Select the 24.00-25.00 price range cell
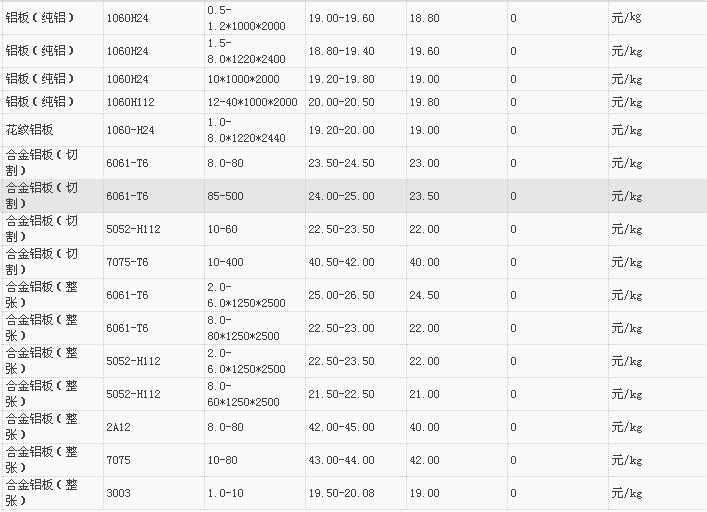The width and height of the screenshot is (707, 512). coord(341,196)
